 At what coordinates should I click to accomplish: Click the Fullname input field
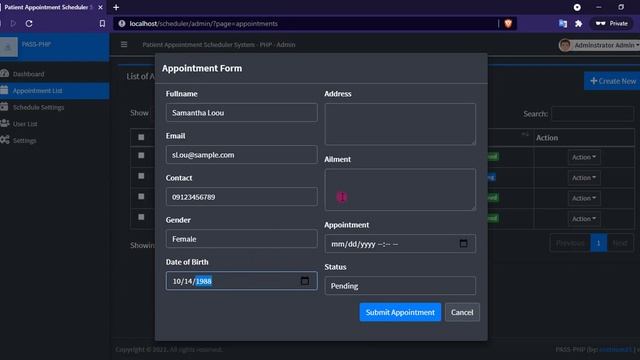241,113
